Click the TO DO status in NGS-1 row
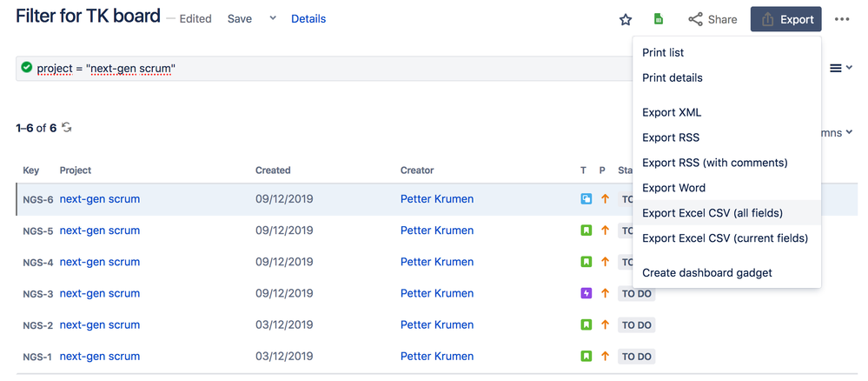 637,357
